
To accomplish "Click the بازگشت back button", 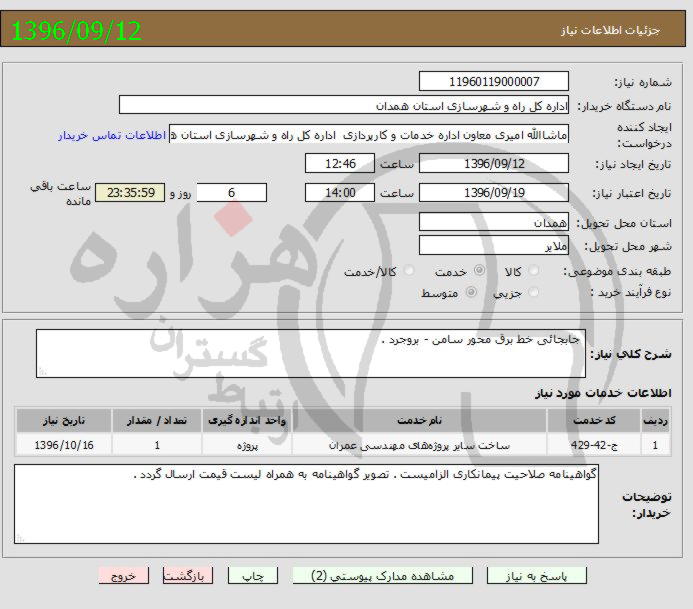I will pos(188,576).
